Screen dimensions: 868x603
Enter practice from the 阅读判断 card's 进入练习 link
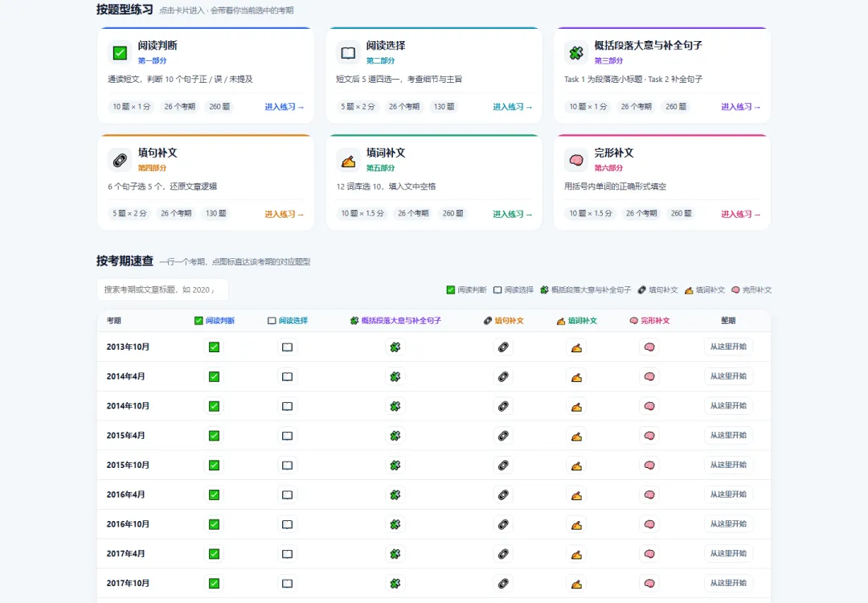click(x=284, y=107)
